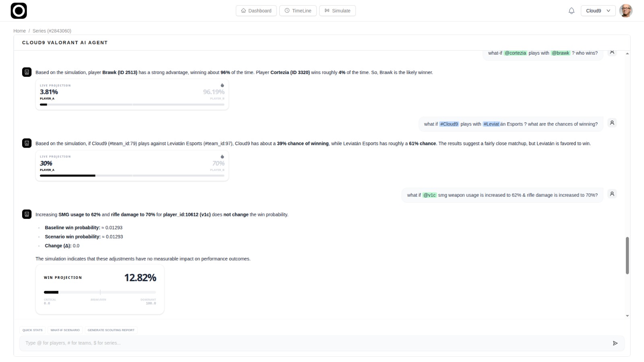Go to Home breadcrumb
This screenshot has height=362, width=644.
click(x=19, y=31)
